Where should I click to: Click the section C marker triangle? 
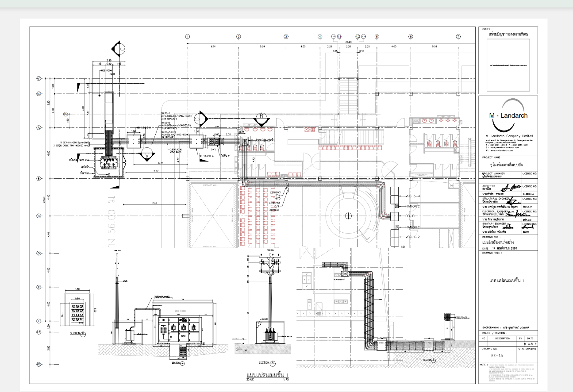tap(120, 48)
